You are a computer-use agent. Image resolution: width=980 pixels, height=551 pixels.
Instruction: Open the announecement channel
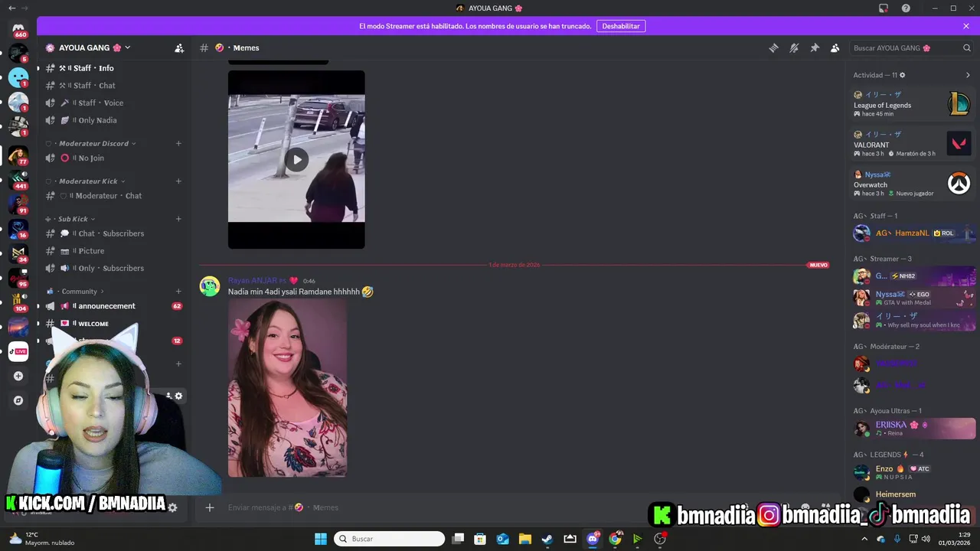pos(114,306)
